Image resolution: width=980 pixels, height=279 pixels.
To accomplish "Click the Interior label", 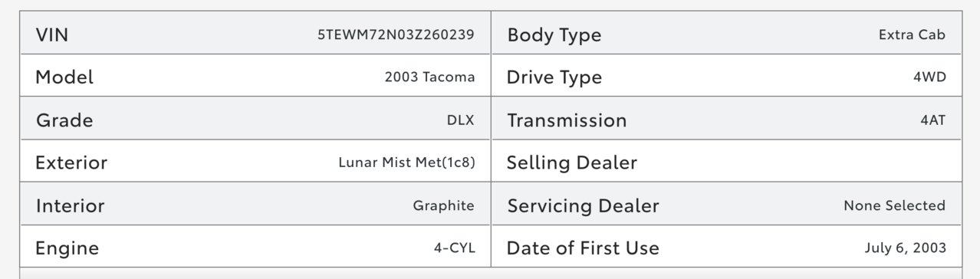I will pyautogui.click(x=70, y=206).
